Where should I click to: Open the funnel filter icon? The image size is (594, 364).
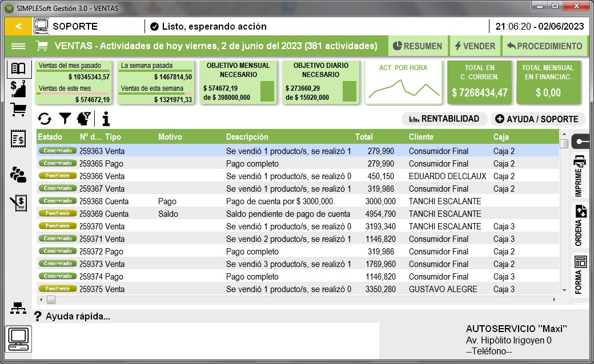tap(65, 119)
